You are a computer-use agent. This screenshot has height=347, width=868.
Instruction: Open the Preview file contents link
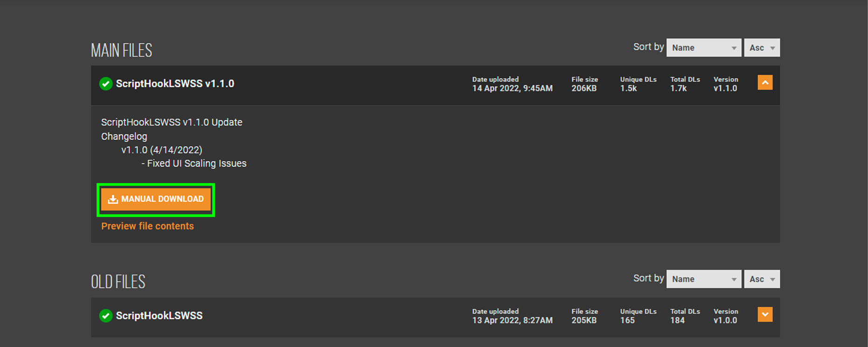pyautogui.click(x=147, y=226)
